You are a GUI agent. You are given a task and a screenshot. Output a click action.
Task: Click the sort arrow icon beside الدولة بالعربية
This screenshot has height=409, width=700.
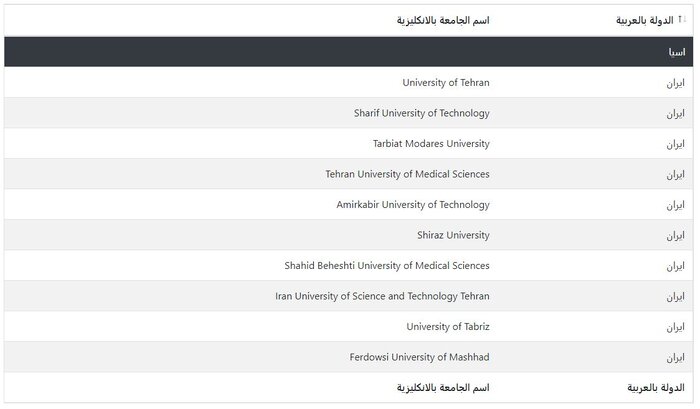(682, 17)
